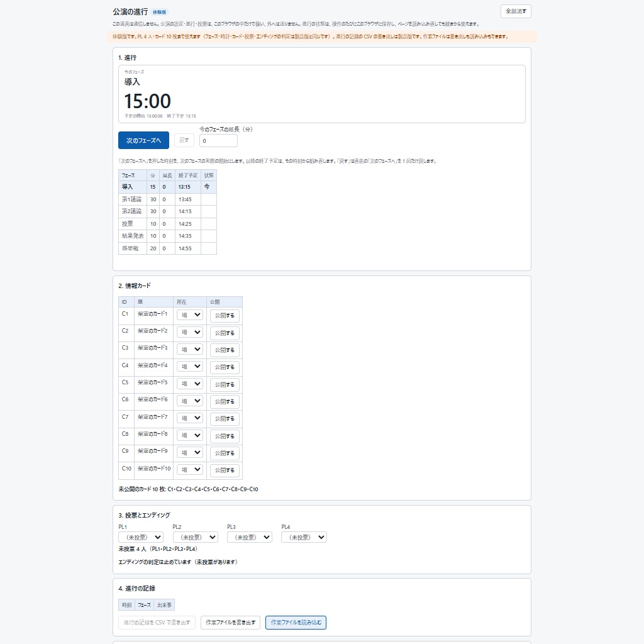Open the 所在 dropdown for card C2
The height and width of the screenshot is (644, 644).
[190, 332]
